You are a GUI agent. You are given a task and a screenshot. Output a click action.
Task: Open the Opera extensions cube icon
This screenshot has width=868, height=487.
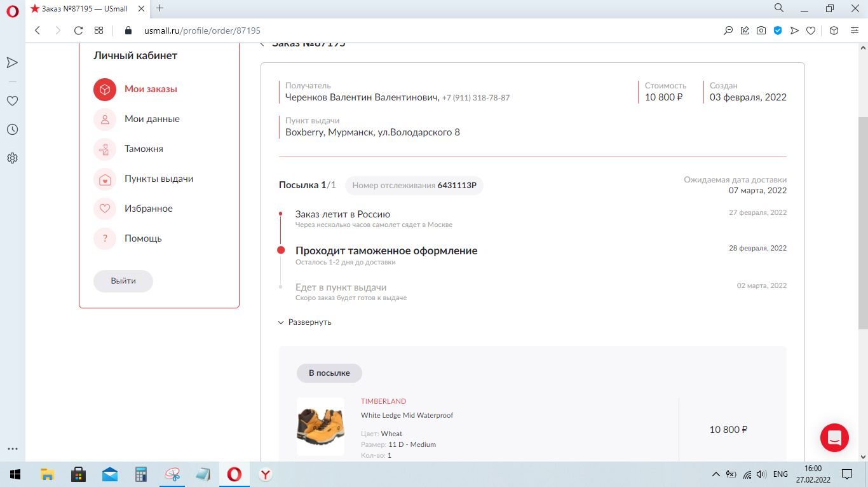[834, 31]
